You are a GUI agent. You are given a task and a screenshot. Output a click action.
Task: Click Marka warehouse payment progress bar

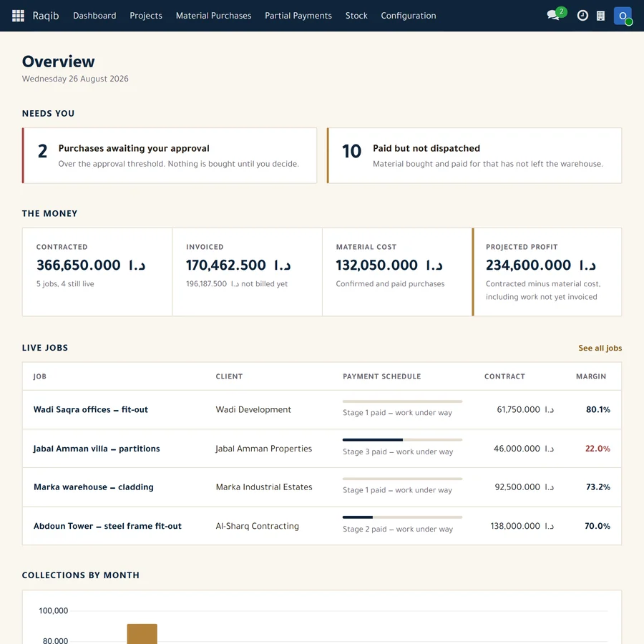click(x=402, y=479)
